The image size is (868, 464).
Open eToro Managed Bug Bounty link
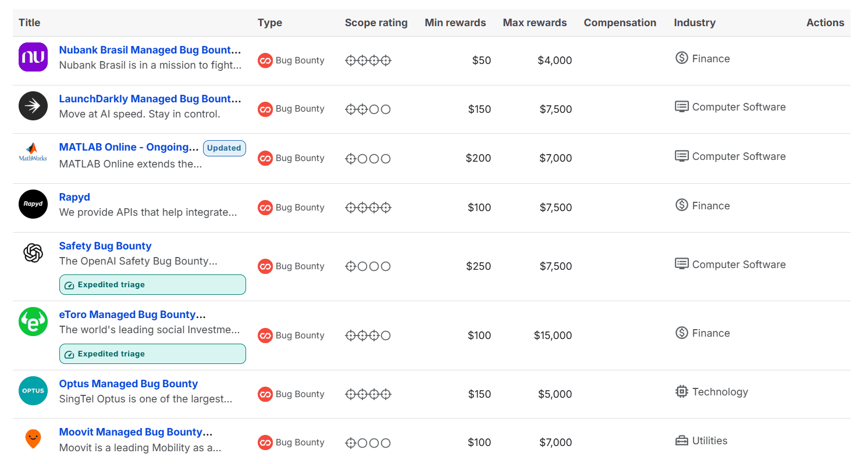133,315
